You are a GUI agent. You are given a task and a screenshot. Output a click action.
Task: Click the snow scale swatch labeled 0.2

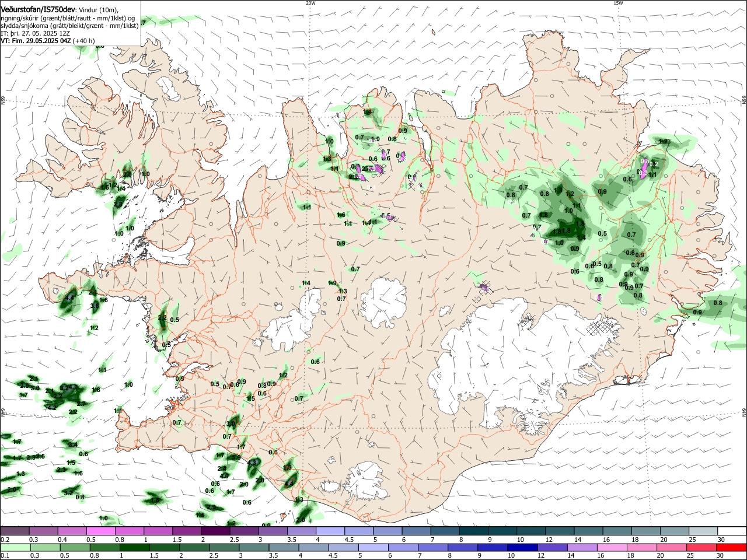pos(15,531)
